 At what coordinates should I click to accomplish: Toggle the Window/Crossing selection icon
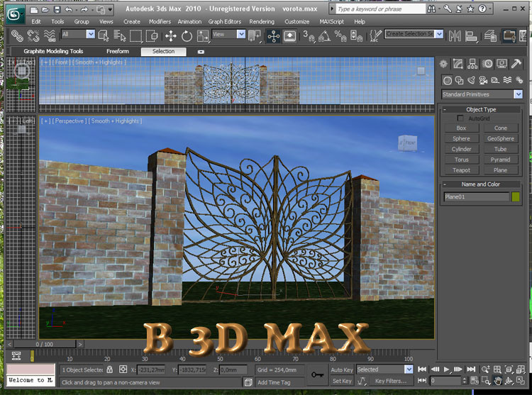click(152, 35)
